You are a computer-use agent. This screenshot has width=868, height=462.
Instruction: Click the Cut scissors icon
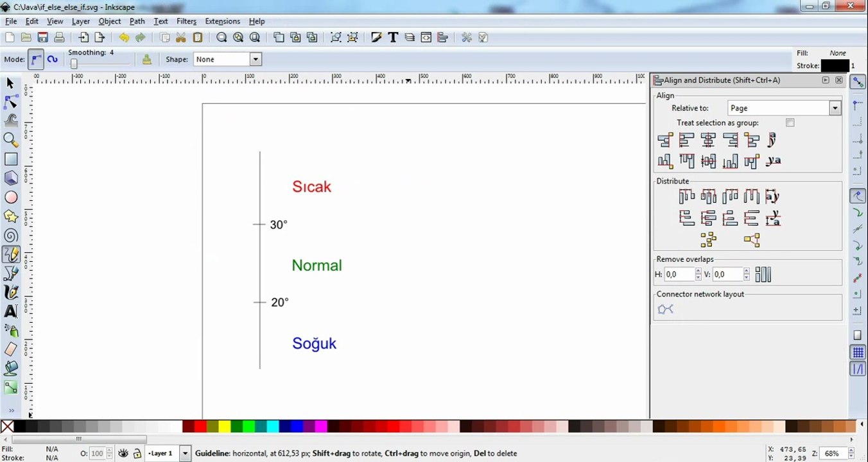[181, 38]
